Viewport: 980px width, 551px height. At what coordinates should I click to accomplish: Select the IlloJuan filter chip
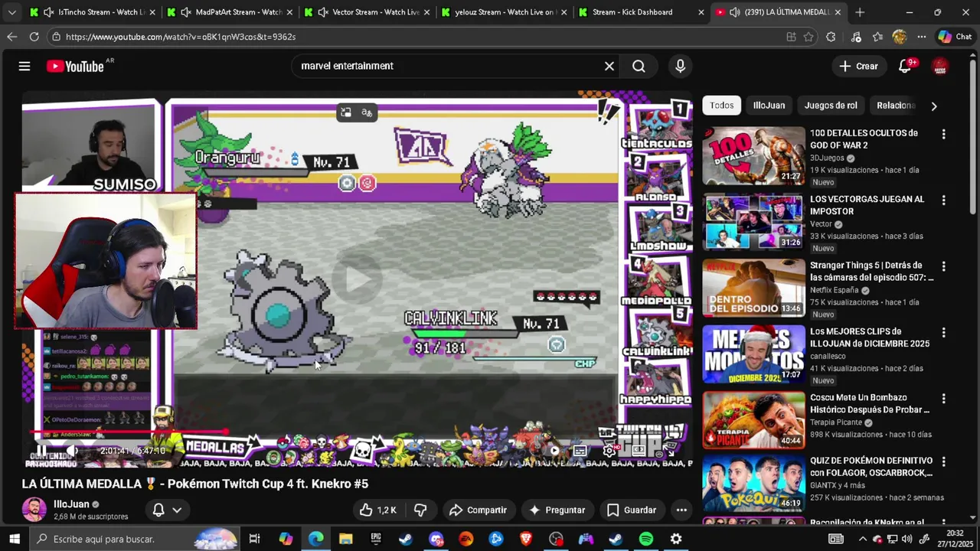coord(769,106)
